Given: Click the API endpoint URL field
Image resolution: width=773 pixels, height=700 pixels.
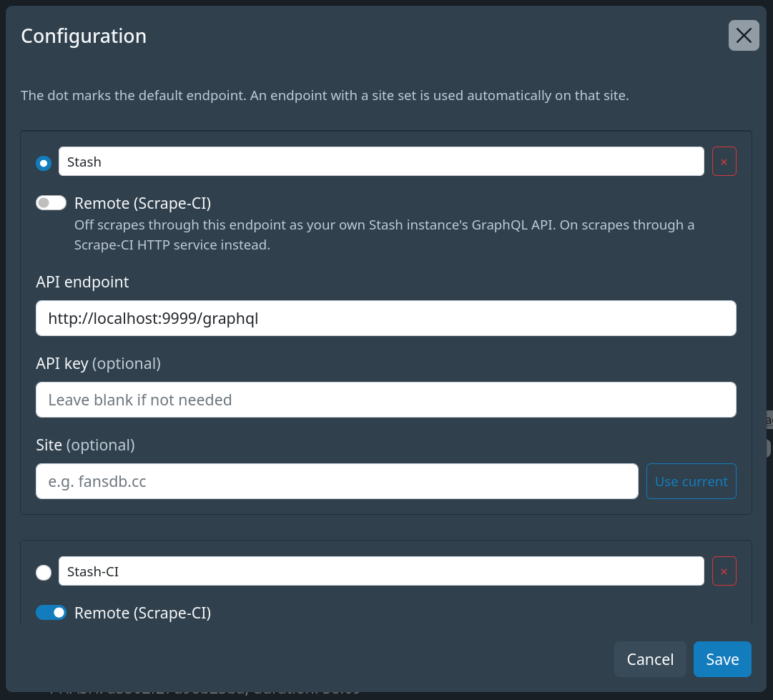Looking at the screenshot, I should [386, 318].
